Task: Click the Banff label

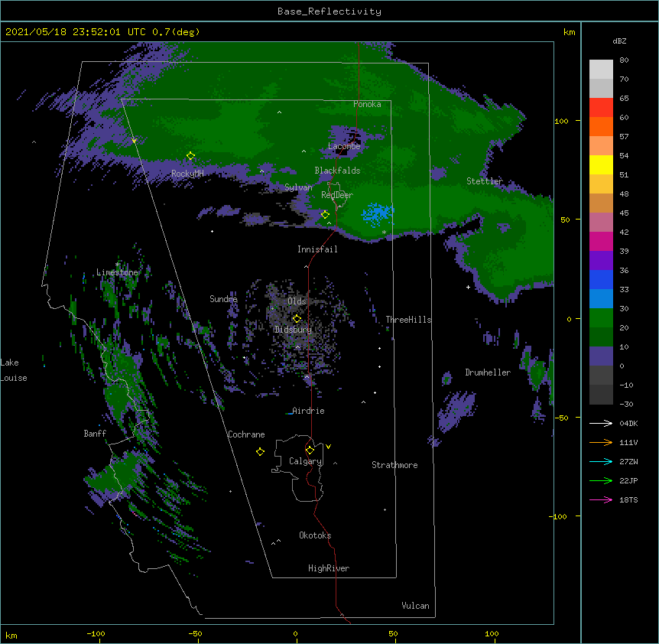Action: (x=95, y=434)
